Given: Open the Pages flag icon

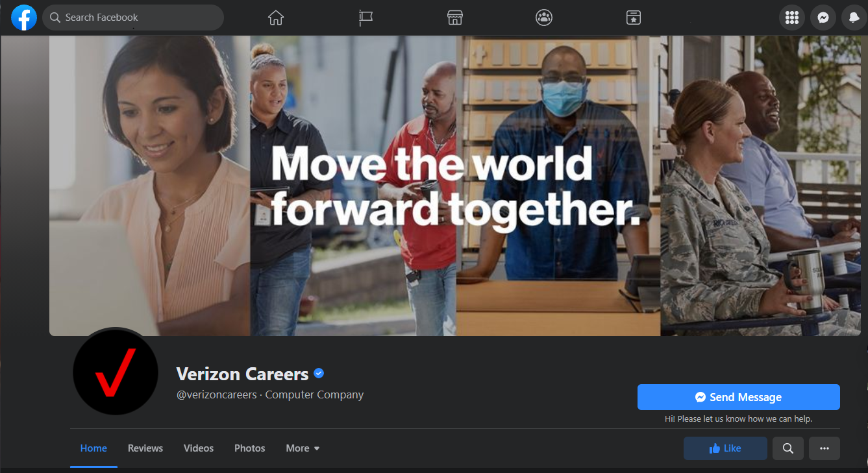Looking at the screenshot, I should 366,18.
